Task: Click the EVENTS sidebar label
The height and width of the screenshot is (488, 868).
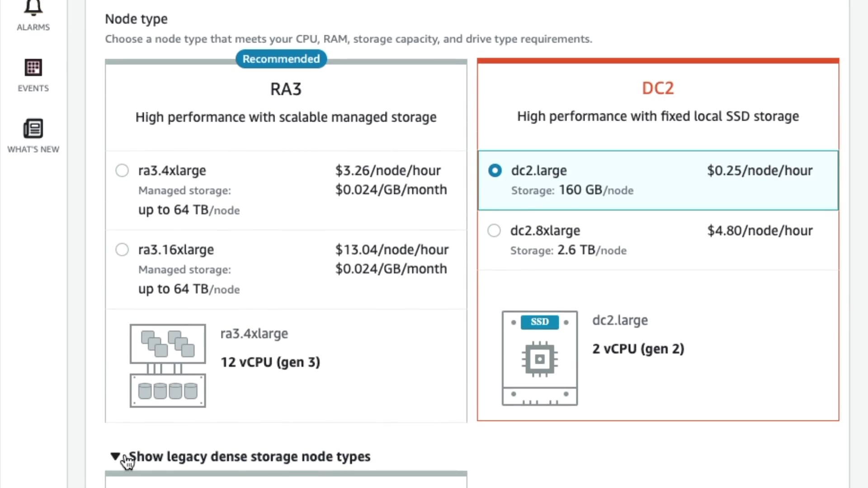Action: click(x=33, y=88)
